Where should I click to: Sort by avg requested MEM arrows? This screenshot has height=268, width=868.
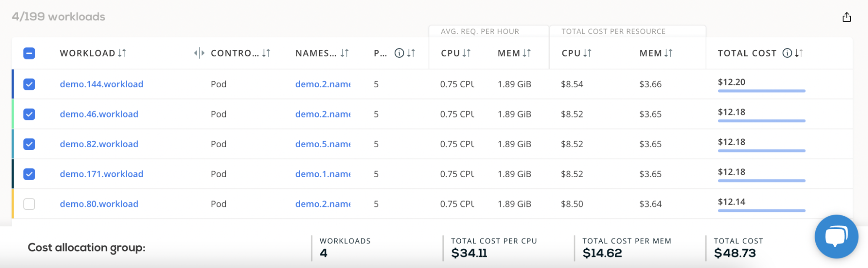click(527, 53)
